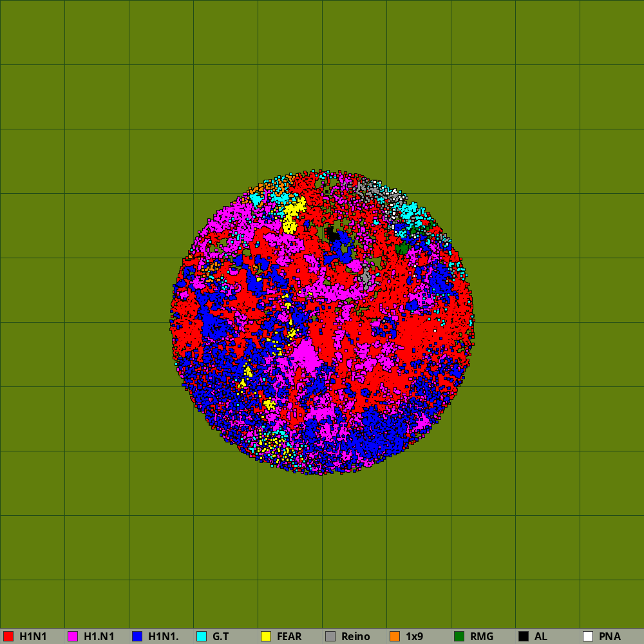
Task: Click the yellow FEAR legend swatch
Action: click(x=266, y=636)
